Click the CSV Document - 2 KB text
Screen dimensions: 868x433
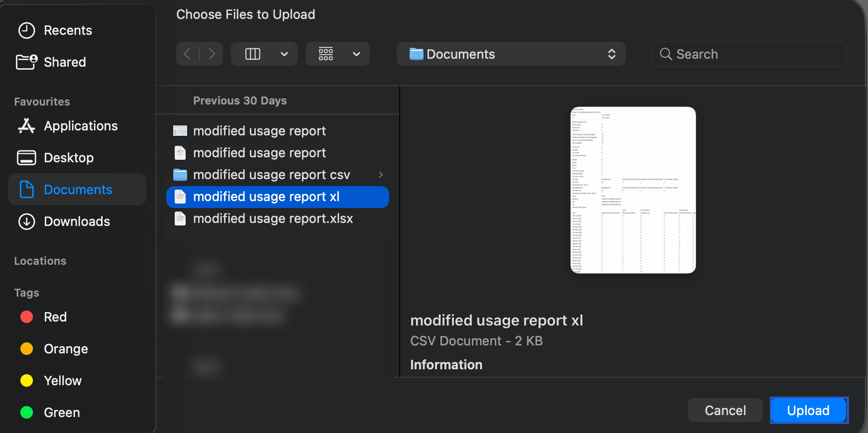click(476, 341)
